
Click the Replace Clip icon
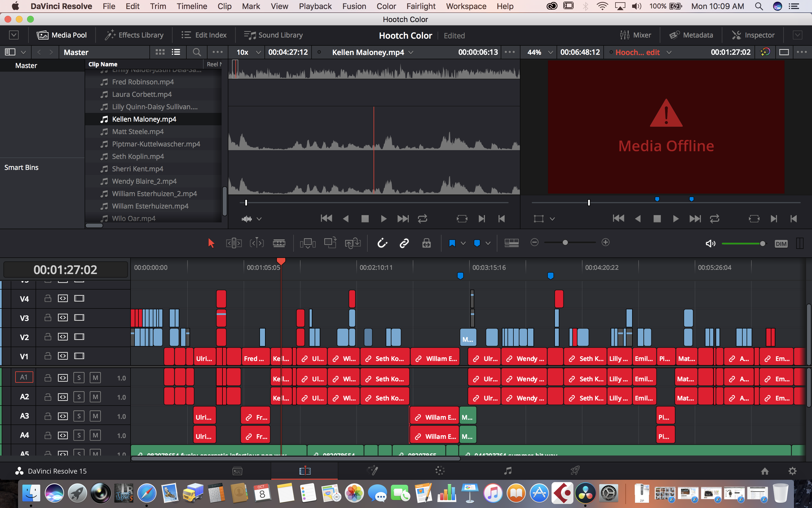tap(353, 243)
